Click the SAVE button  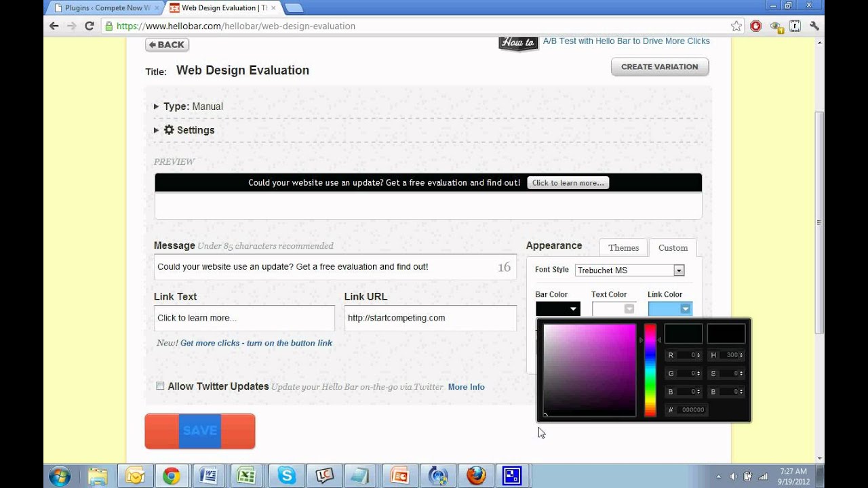(200, 431)
